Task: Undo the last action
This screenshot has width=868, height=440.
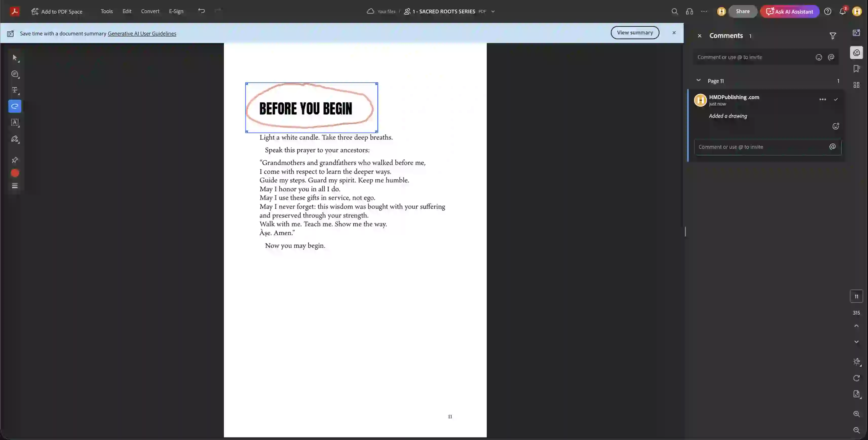Action: (x=202, y=11)
